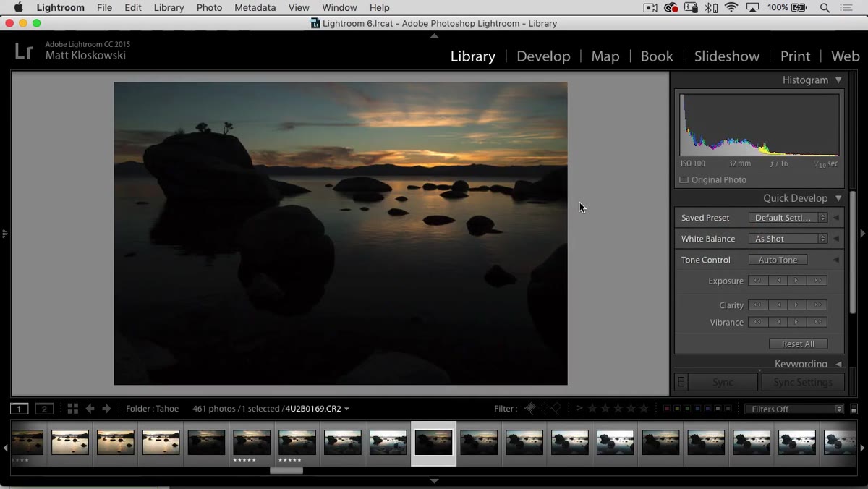
Task: Open Wi-Fi status menu
Action: 731,7
